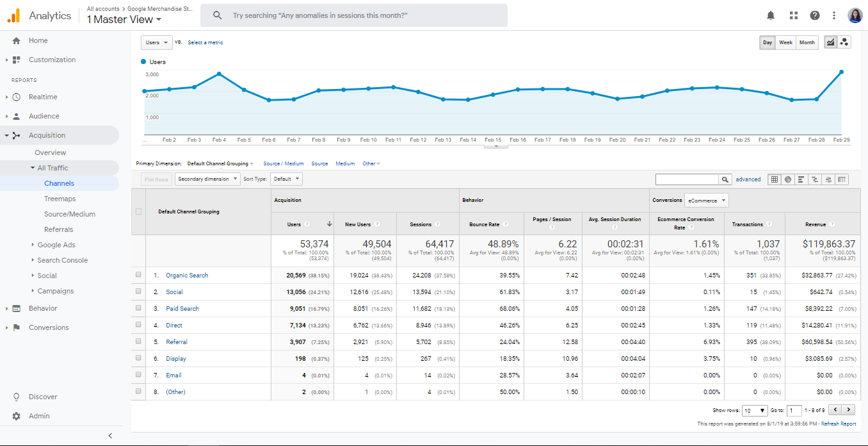The height and width of the screenshot is (446, 868).
Task: Open the three-dot more options menu
Action: 834,15
